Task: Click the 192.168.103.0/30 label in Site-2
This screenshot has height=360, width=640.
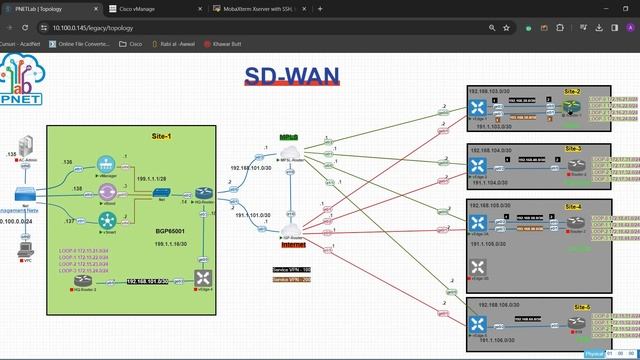Action: [x=489, y=91]
